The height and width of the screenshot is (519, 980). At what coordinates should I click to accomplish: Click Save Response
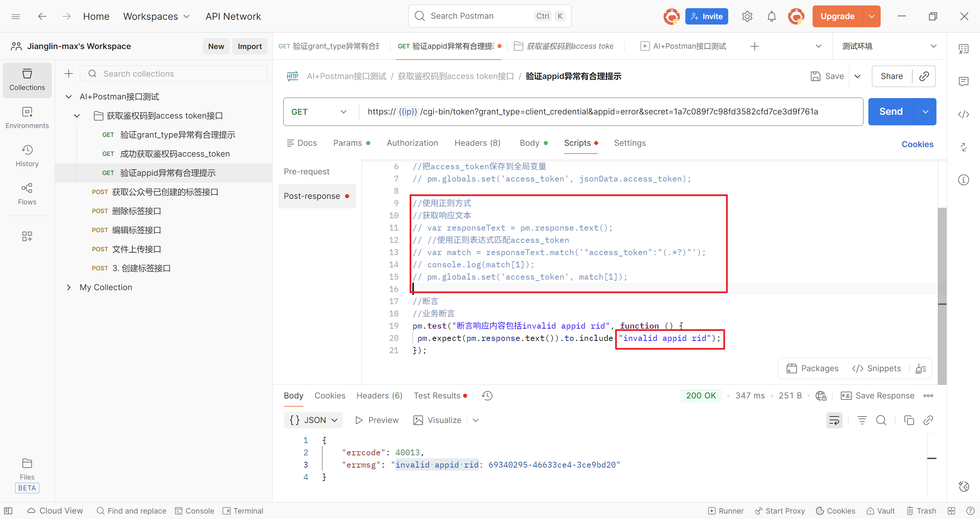point(877,396)
